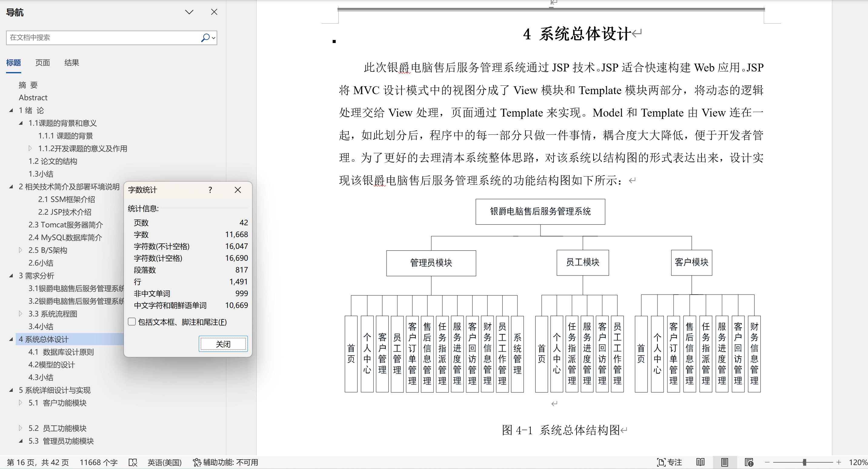Click the 120% zoom level indicator
The height and width of the screenshot is (469, 868).
tap(858, 462)
